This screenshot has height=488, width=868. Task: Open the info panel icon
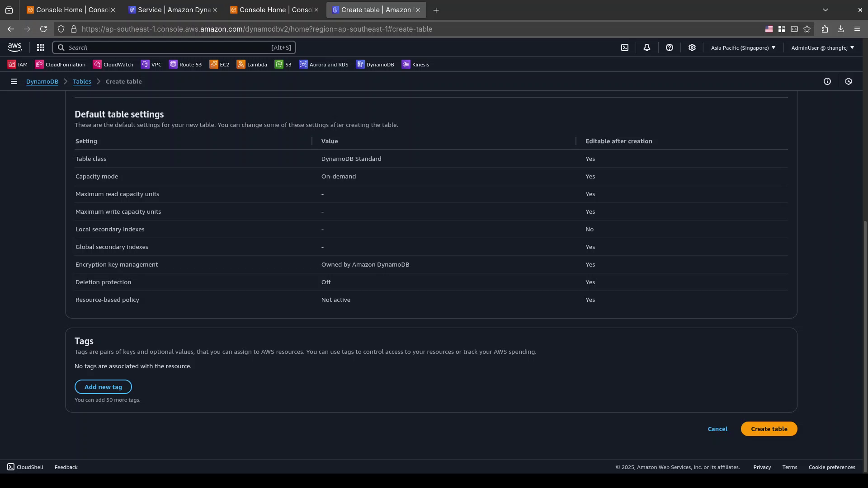(827, 81)
